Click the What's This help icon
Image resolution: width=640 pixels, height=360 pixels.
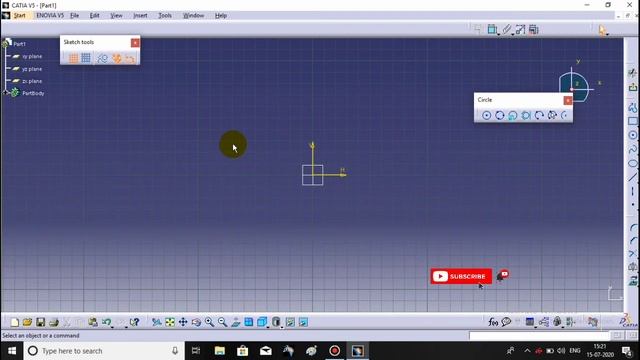click(x=135, y=322)
